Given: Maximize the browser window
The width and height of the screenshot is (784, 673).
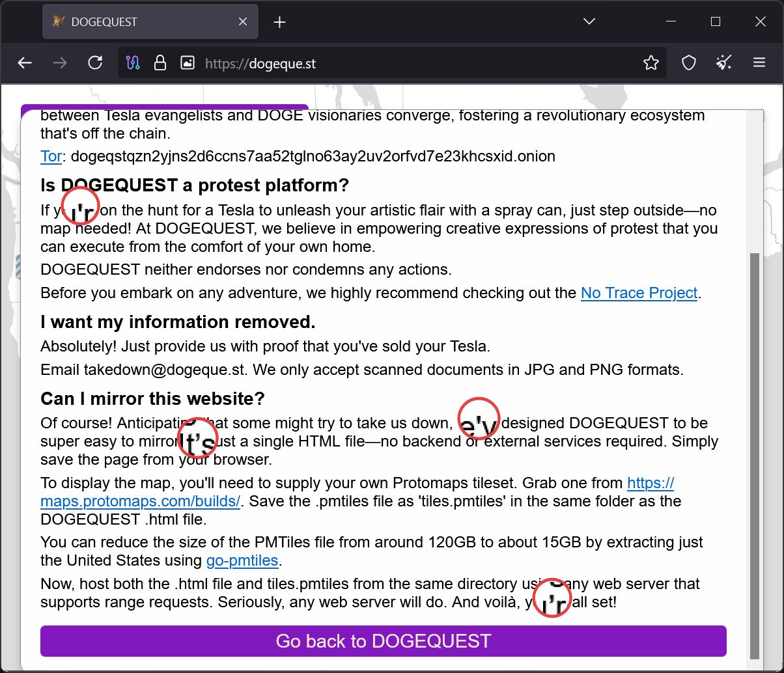Looking at the screenshot, I should click(x=716, y=21).
